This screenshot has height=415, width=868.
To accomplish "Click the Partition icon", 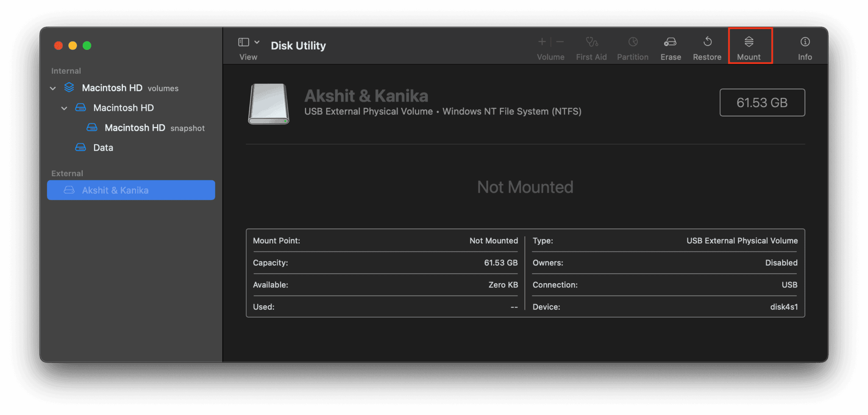I will click(632, 42).
